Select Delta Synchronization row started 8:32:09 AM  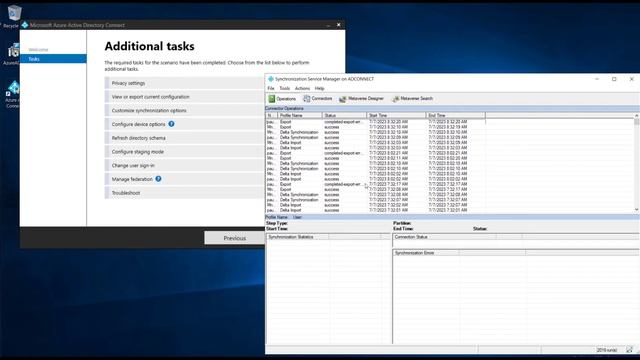376,138
